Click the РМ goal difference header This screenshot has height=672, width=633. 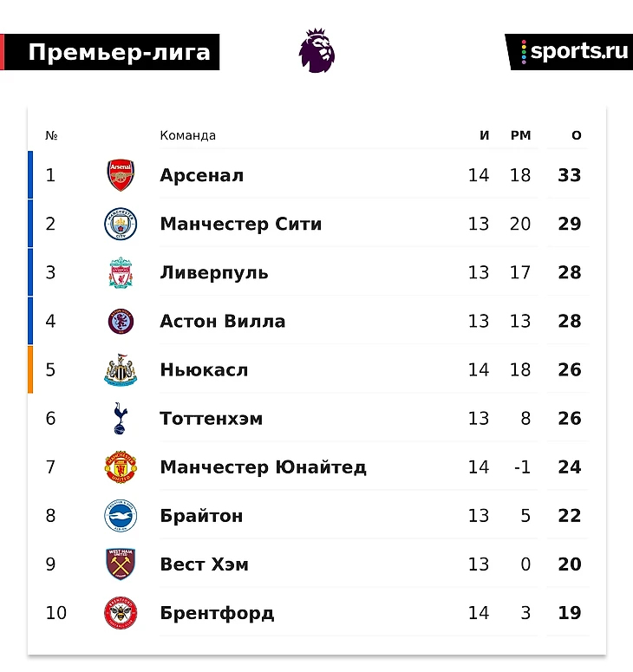[521, 135]
